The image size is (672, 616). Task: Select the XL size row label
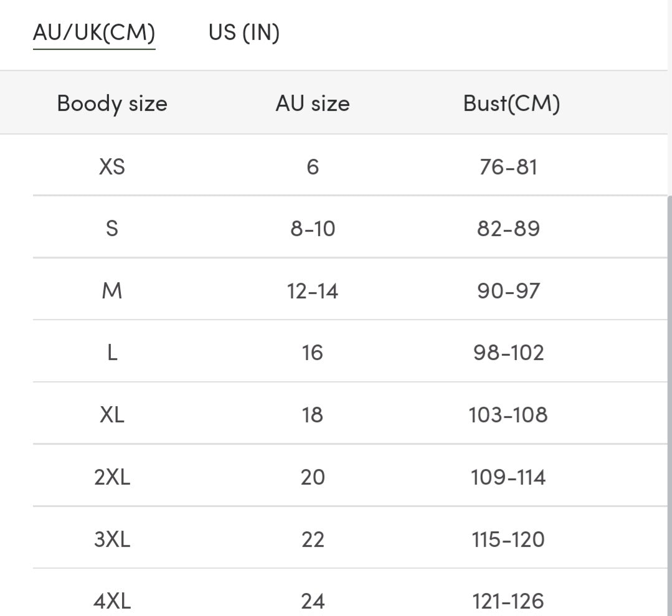pyautogui.click(x=112, y=415)
